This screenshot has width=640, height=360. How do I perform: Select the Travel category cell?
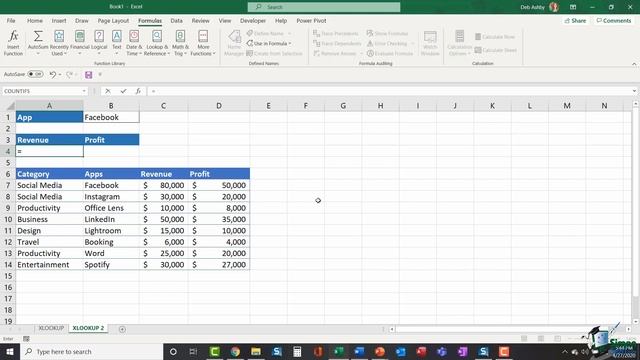(49, 242)
